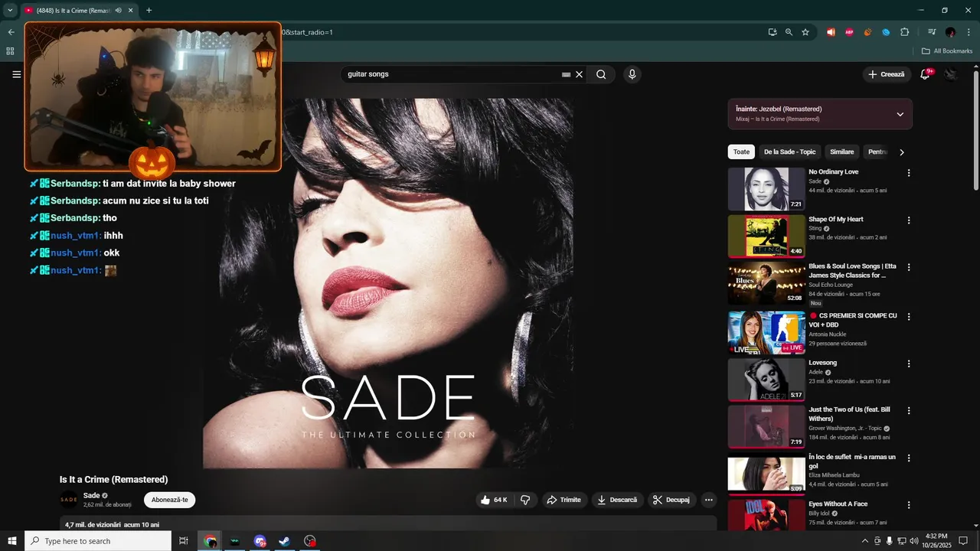Like the video with 64 K thumbs-up
Image resolution: width=980 pixels, height=551 pixels.
point(494,500)
